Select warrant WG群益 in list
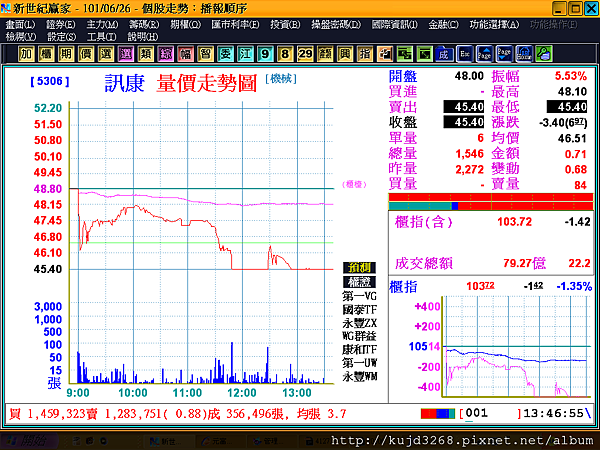 click(x=359, y=336)
